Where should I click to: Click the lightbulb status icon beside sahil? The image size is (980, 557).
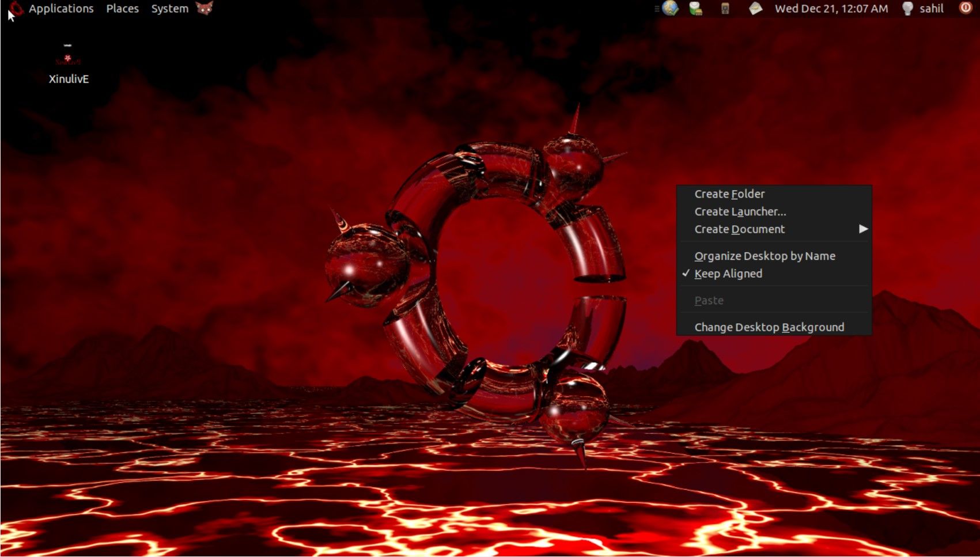pyautogui.click(x=907, y=8)
